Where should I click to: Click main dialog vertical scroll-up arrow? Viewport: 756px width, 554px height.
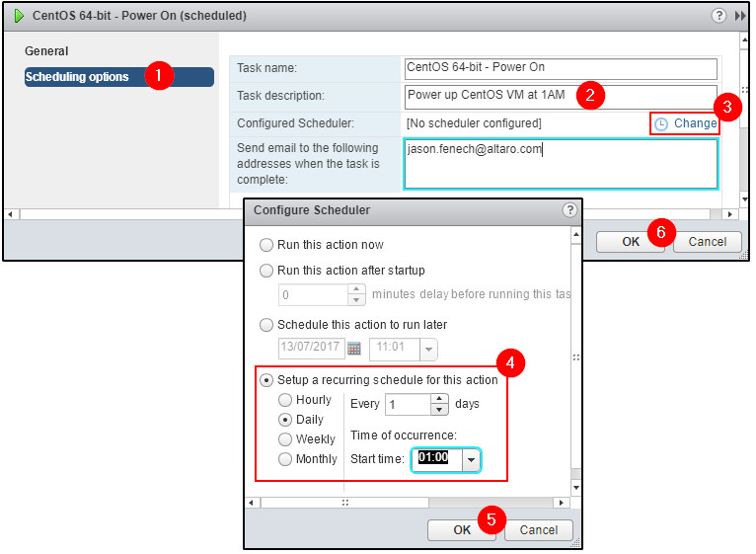click(x=744, y=41)
